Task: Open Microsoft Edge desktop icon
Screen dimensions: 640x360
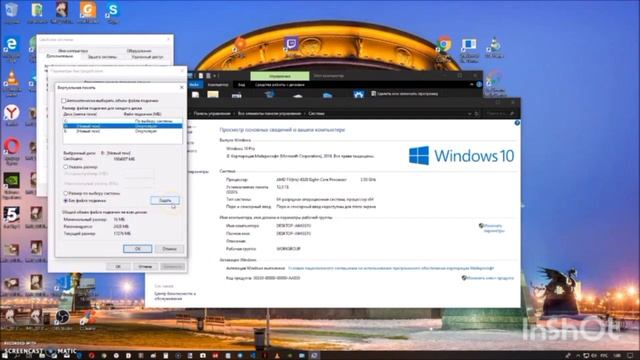Action: pos(11,47)
